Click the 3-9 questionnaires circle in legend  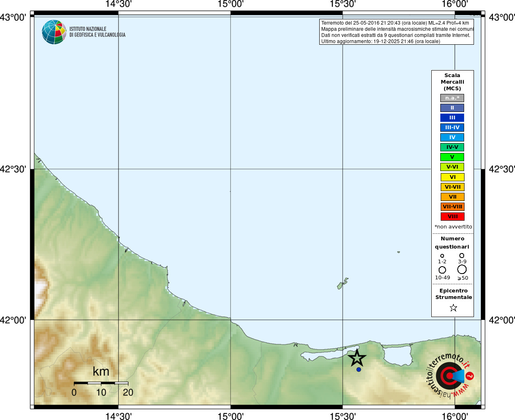click(x=462, y=256)
